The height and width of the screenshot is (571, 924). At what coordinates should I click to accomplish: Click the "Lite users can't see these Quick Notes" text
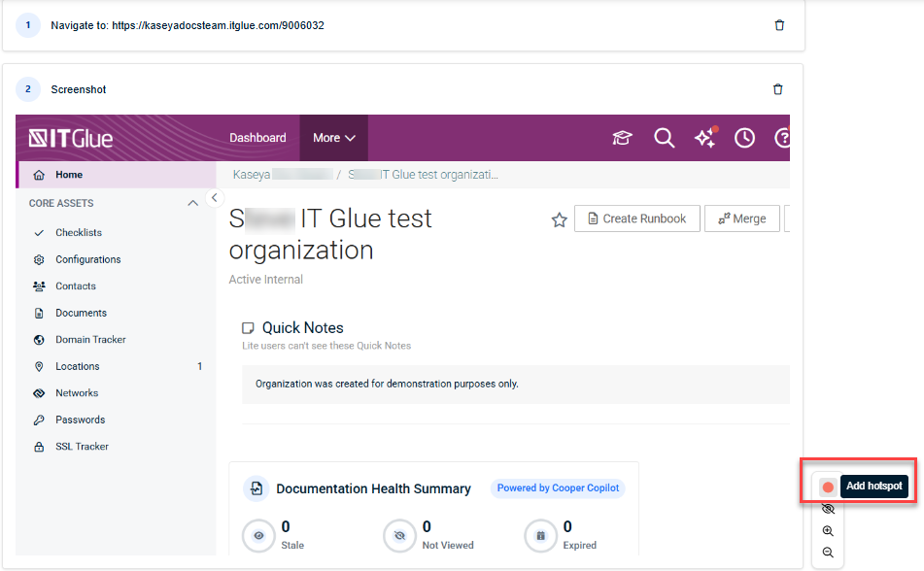click(x=326, y=346)
